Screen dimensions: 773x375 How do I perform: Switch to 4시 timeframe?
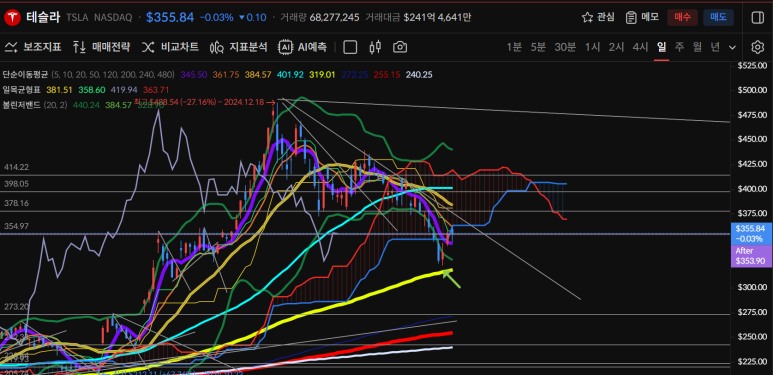[640, 47]
